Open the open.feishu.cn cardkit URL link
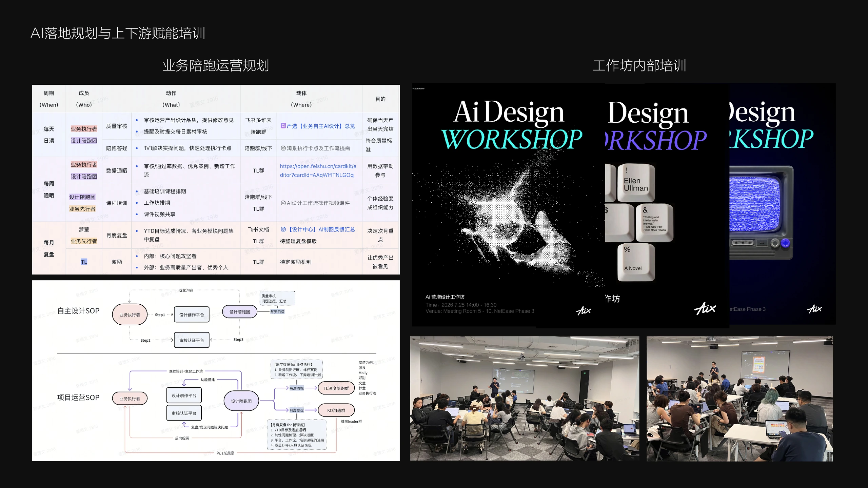This screenshot has width=868, height=488. 318,170
